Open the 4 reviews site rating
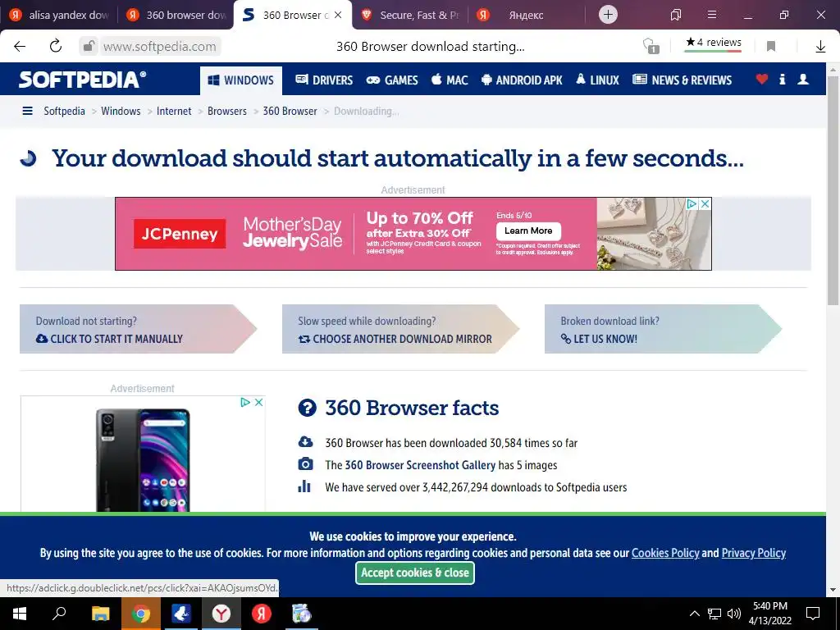This screenshot has height=630, width=840. [x=713, y=43]
